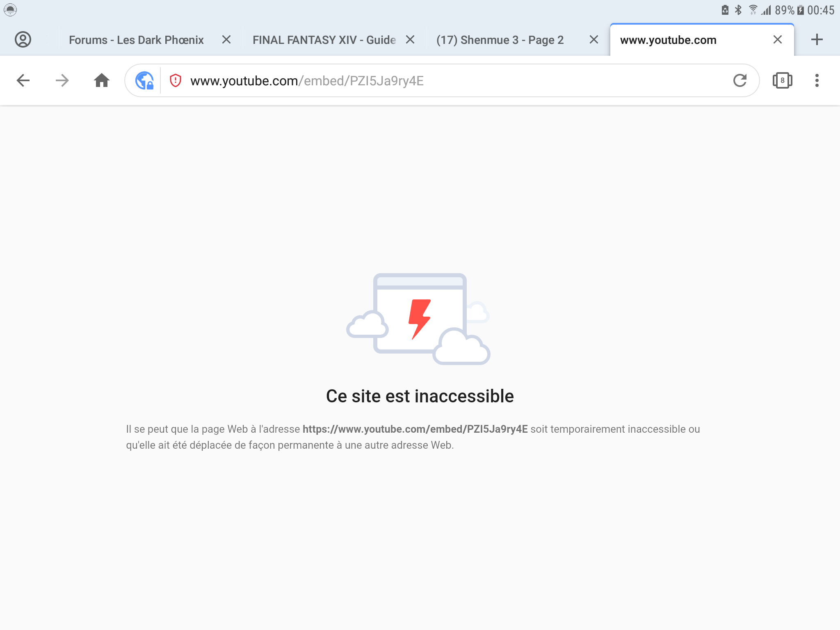Tap the battery percentage in status bar

point(785,10)
